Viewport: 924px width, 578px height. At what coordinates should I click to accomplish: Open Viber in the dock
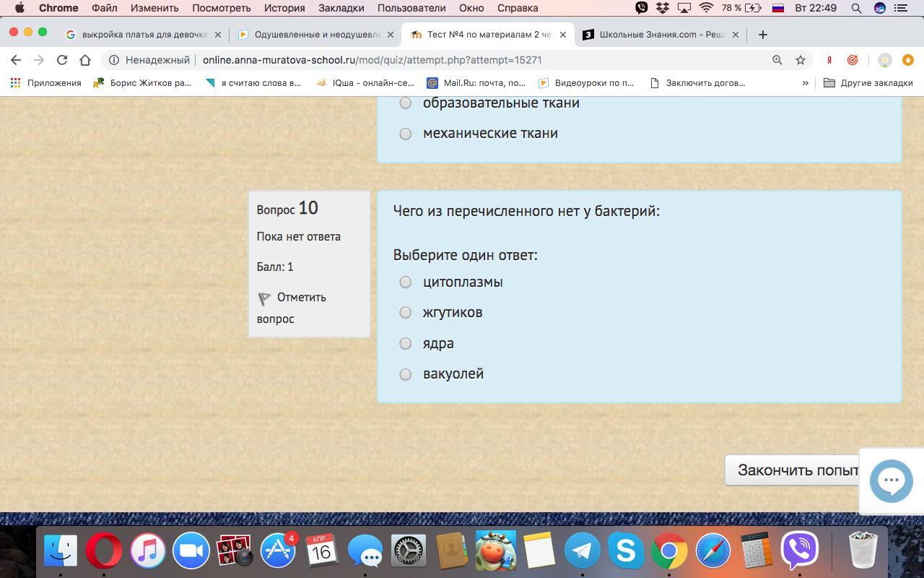(800, 551)
